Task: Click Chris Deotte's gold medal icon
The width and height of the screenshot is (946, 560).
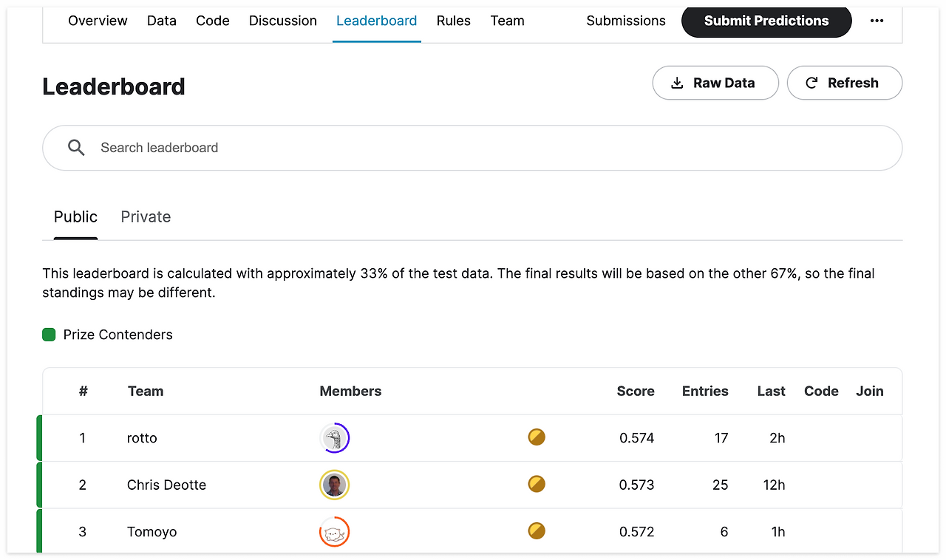Action: point(537,485)
